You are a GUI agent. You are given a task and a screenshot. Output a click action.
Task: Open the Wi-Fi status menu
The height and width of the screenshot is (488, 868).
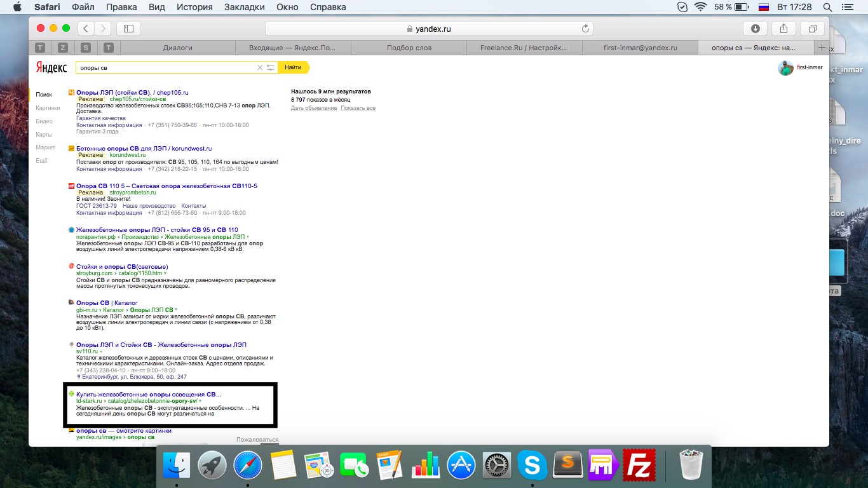pos(701,7)
